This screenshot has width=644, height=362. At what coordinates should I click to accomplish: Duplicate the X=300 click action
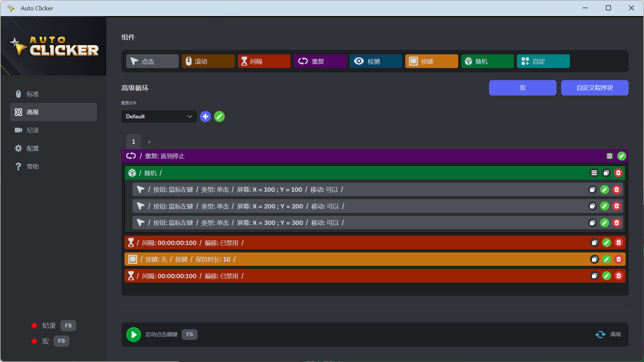click(592, 223)
